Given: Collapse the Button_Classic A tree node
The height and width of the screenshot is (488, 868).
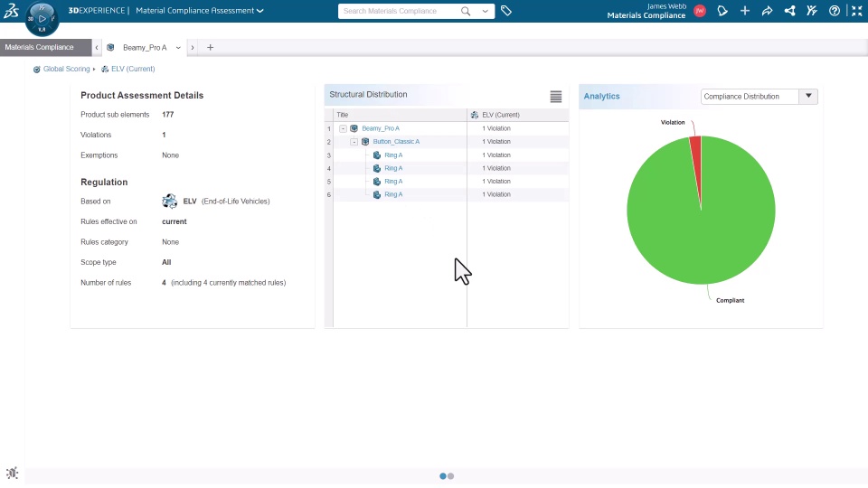Looking at the screenshot, I should (x=354, y=142).
